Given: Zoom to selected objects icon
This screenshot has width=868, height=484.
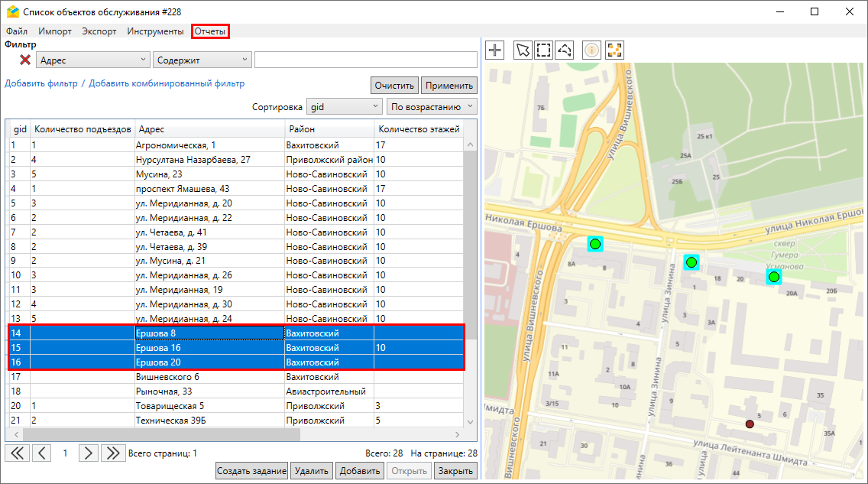Looking at the screenshot, I should point(614,50).
